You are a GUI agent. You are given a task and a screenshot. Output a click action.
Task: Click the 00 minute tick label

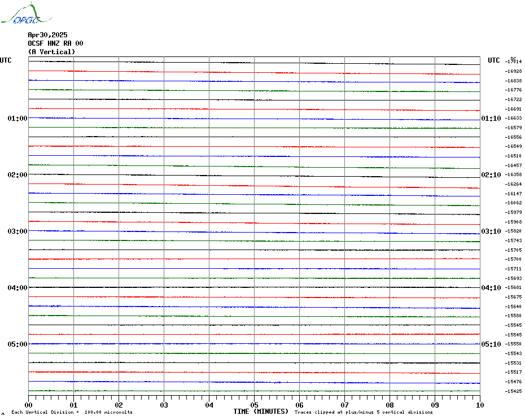[x=28, y=405]
